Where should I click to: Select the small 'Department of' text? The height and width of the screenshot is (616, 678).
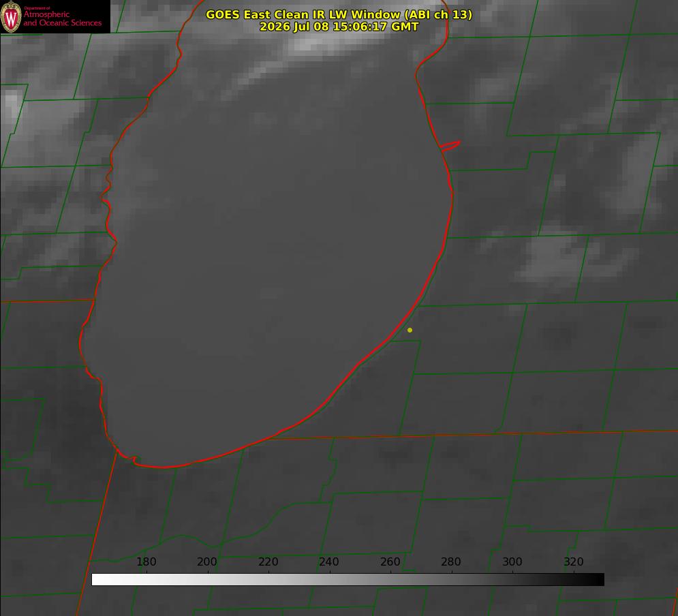[37, 8]
